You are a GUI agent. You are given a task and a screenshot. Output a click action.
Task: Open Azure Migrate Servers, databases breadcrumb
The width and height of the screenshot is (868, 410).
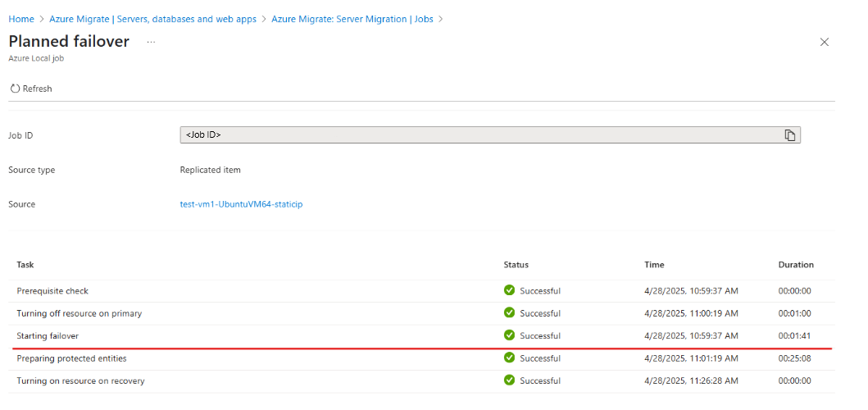pos(152,19)
